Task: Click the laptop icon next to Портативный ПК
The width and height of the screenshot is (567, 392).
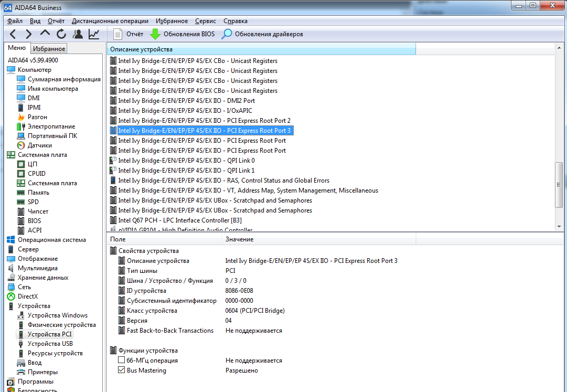Action: (21, 136)
